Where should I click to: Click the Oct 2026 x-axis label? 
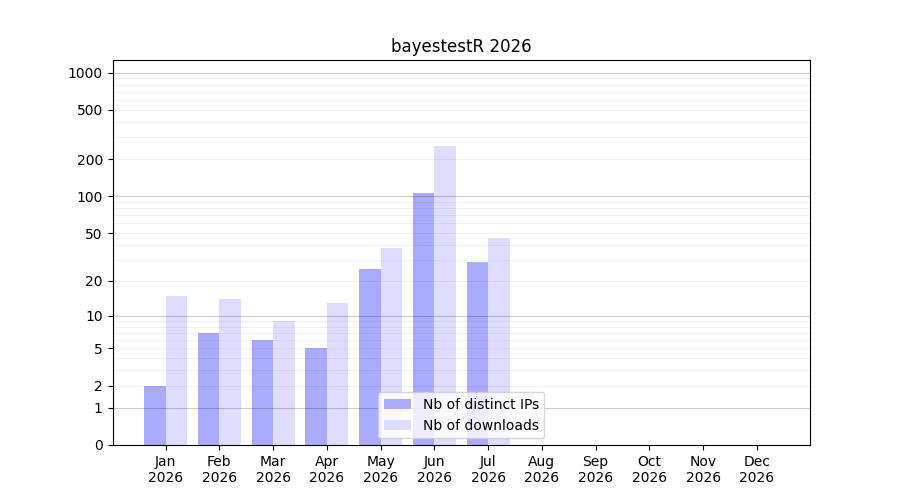click(x=650, y=469)
